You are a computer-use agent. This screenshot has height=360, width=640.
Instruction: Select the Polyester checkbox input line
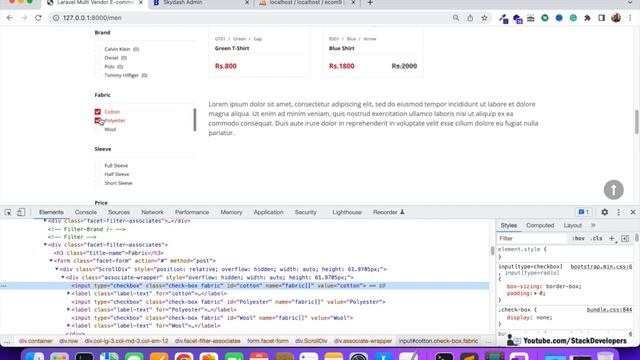229,302
